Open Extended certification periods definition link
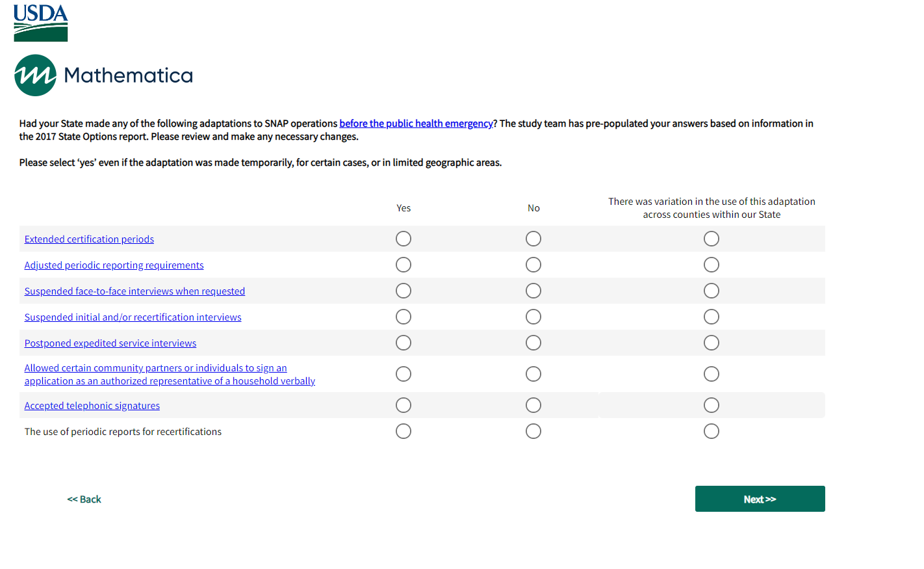Image resolution: width=924 pixels, height=569 pixels. click(x=89, y=239)
